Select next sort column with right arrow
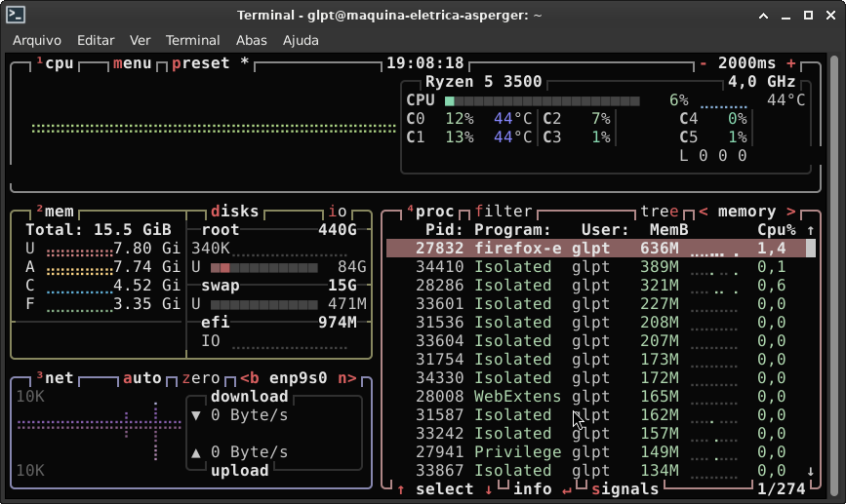This screenshot has height=504, width=846. coord(791,212)
